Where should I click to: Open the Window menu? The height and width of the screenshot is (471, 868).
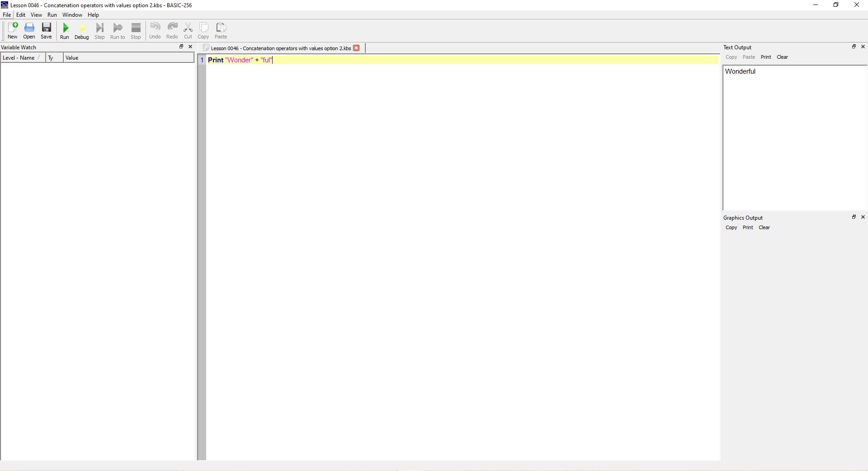(72, 15)
